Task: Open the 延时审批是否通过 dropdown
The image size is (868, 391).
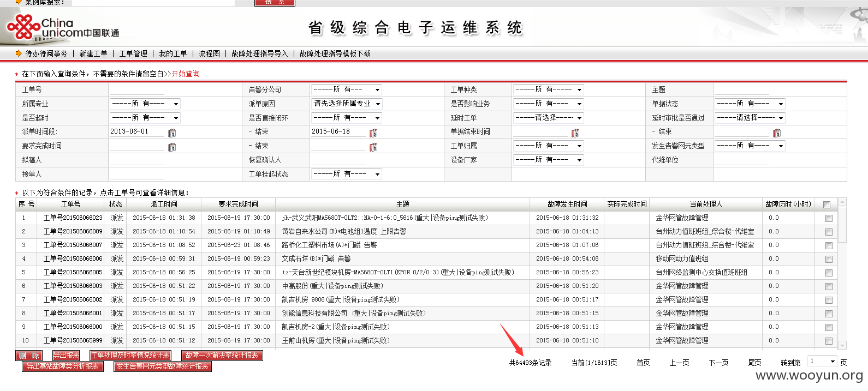Action: 750,118
